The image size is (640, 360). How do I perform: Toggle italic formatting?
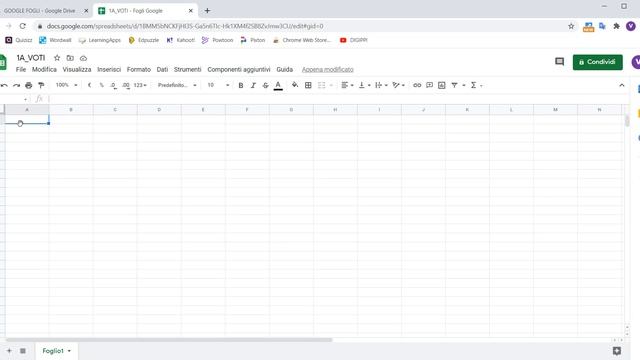(x=253, y=85)
